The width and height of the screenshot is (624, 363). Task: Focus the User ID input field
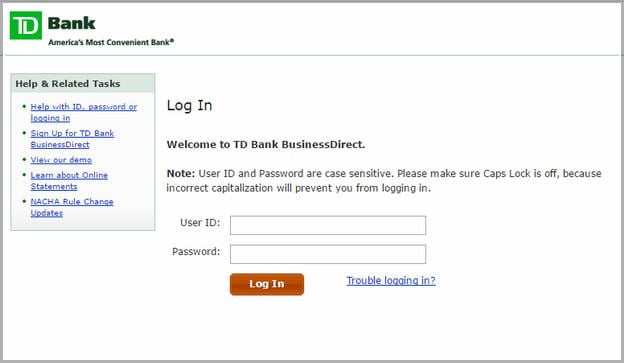coord(328,225)
